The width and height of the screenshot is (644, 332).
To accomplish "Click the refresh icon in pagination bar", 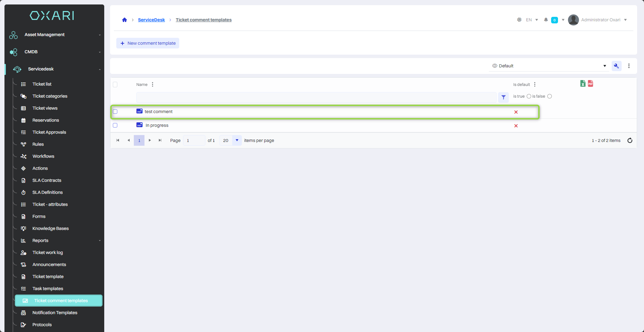I will 630,140.
